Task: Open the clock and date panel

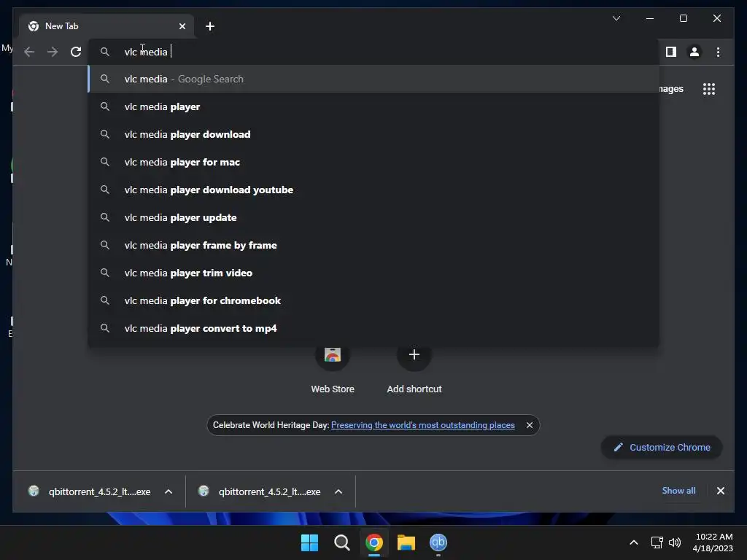Action: point(713,542)
